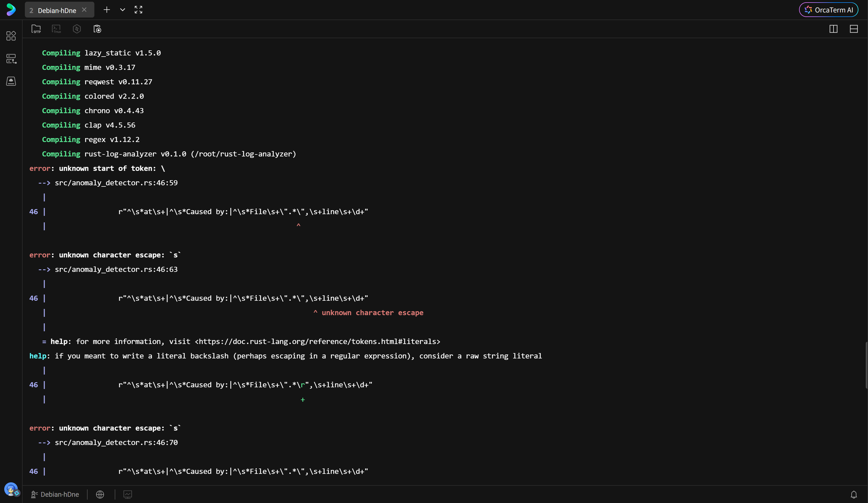Split the terminal horizontally
The image size is (868, 503).
854,29
